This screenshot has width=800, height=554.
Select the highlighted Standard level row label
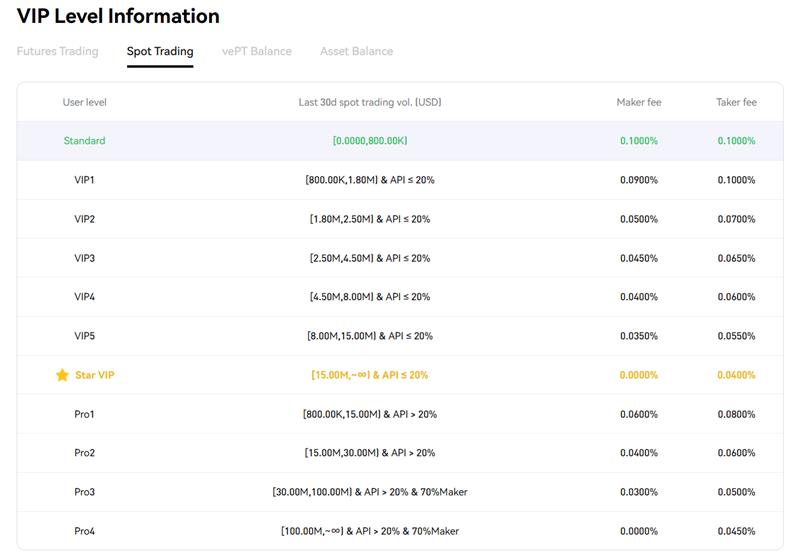point(84,141)
